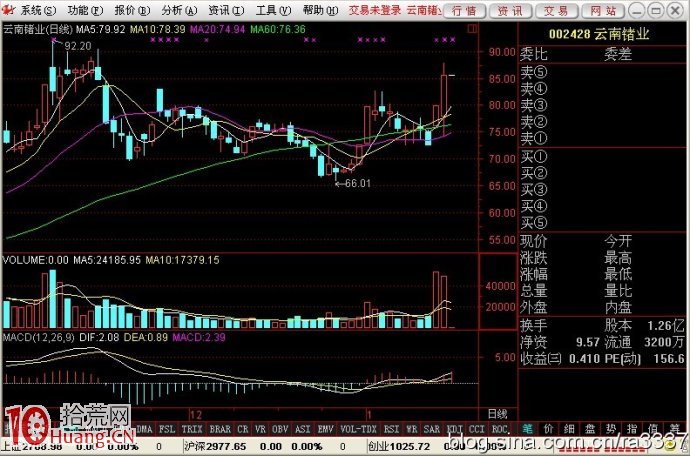Switch indicator to BRAR tab
This screenshot has height=456, width=690.
(220, 429)
